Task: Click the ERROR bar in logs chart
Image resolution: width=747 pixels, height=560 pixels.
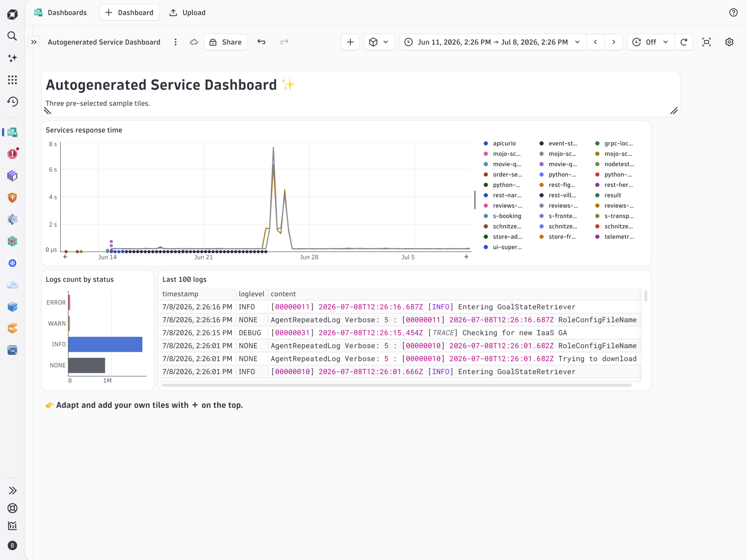Action: click(69, 302)
